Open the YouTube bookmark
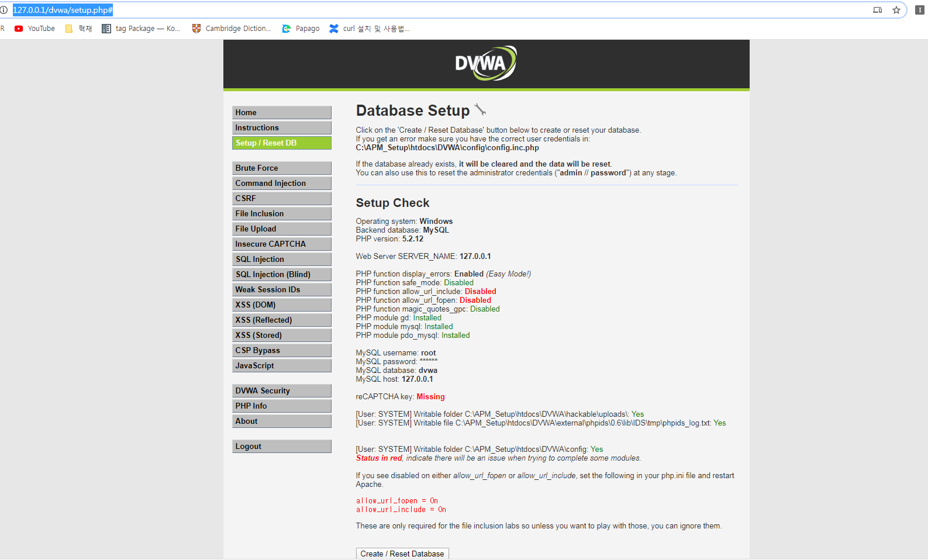928x560 pixels. [35, 28]
